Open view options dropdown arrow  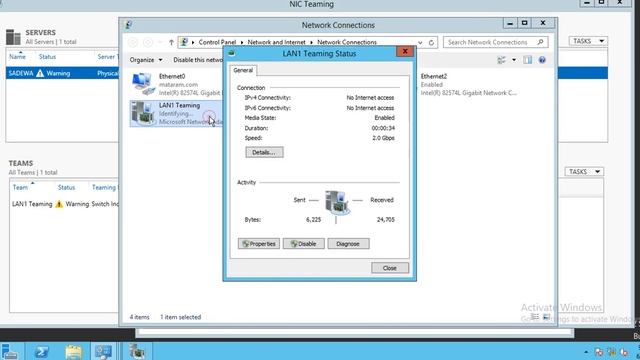514,60
